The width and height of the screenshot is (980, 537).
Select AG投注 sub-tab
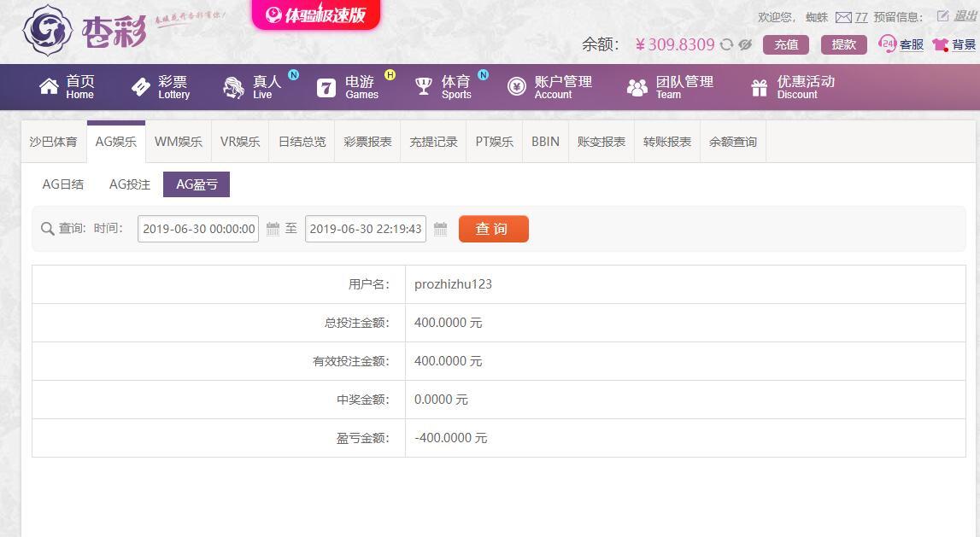pos(130,184)
